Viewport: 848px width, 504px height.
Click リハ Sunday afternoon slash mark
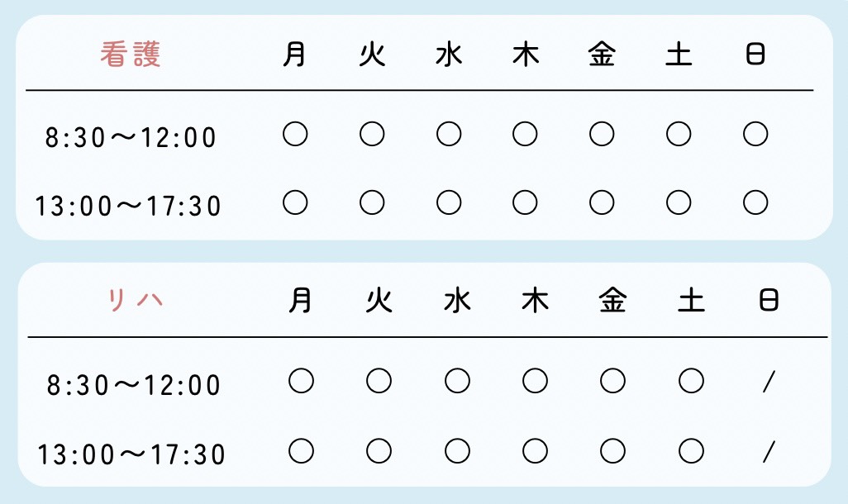(769, 451)
